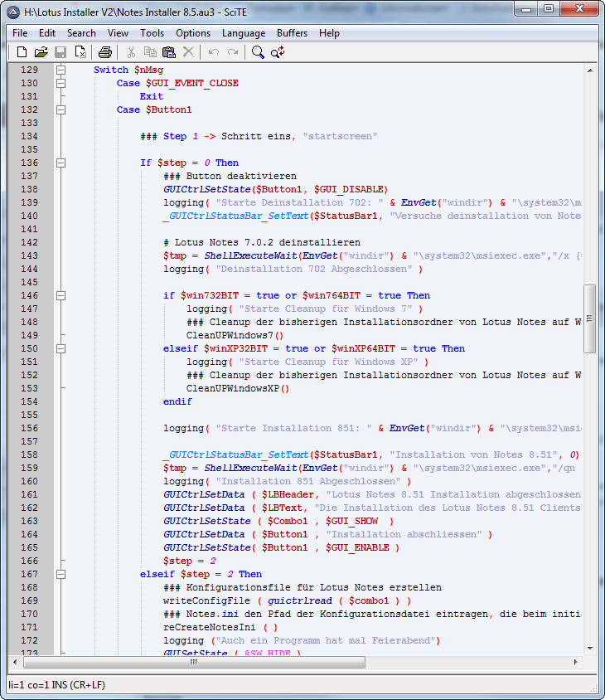Open Find with the magnifying glass icon
This screenshot has height=700, width=605.
pos(258,52)
